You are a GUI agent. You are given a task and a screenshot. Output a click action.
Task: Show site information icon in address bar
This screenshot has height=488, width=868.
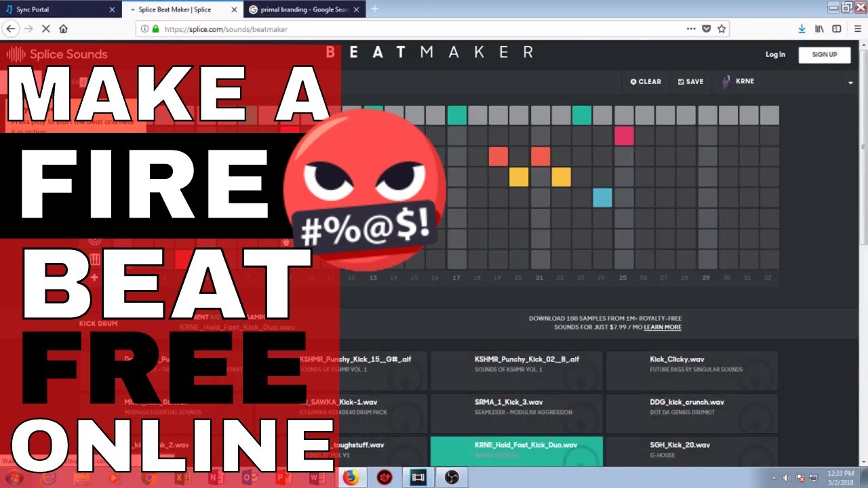click(x=144, y=29)
